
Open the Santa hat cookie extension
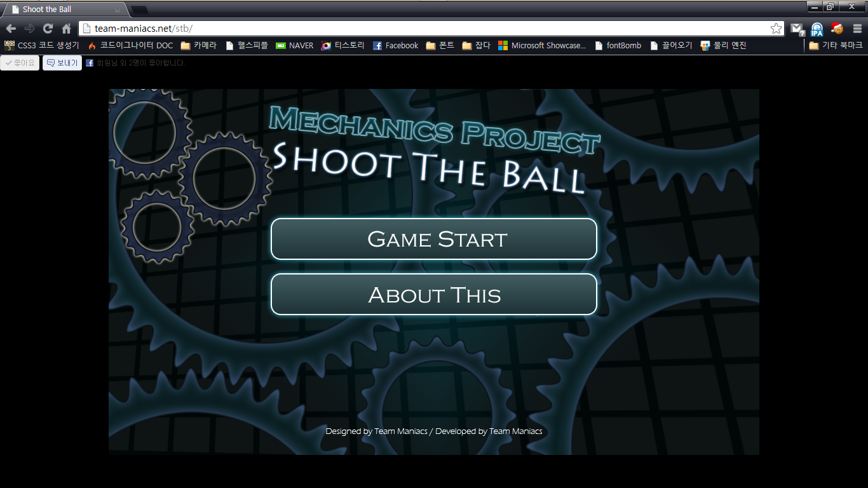[x=837, y=29]
